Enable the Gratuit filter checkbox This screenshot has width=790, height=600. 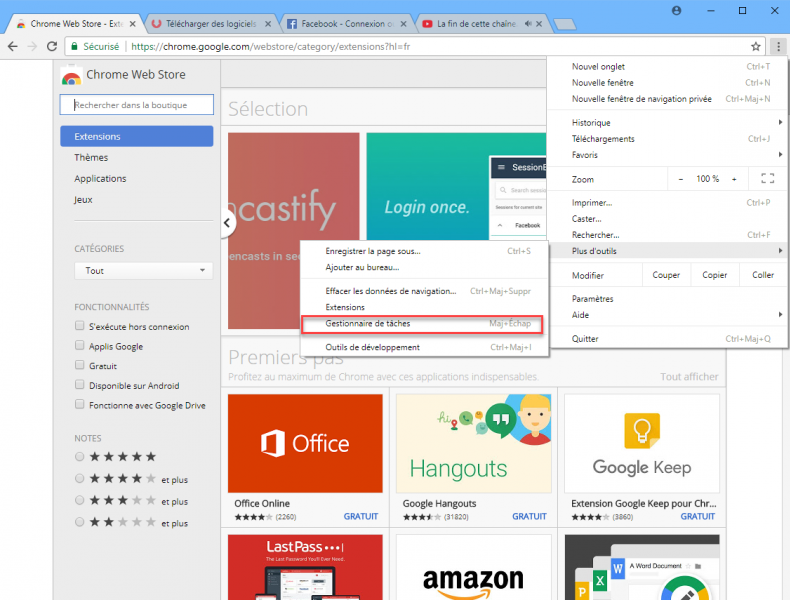click(80, 365)
